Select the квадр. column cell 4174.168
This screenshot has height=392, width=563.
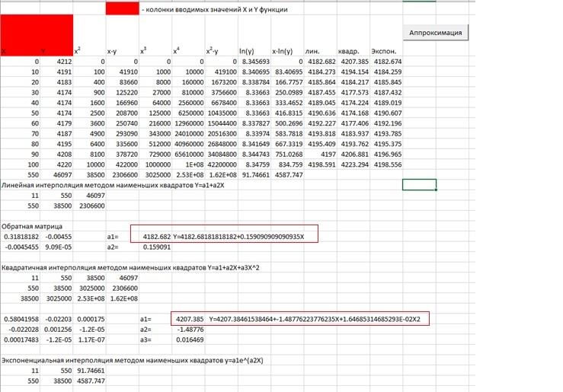click(x=353, y=113)
